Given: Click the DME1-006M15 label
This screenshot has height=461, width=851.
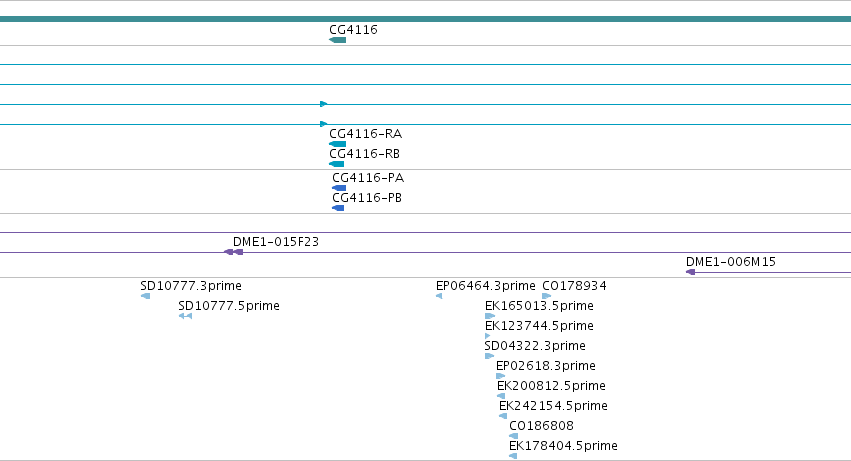Looking at the screenshot, I should 731,262.
